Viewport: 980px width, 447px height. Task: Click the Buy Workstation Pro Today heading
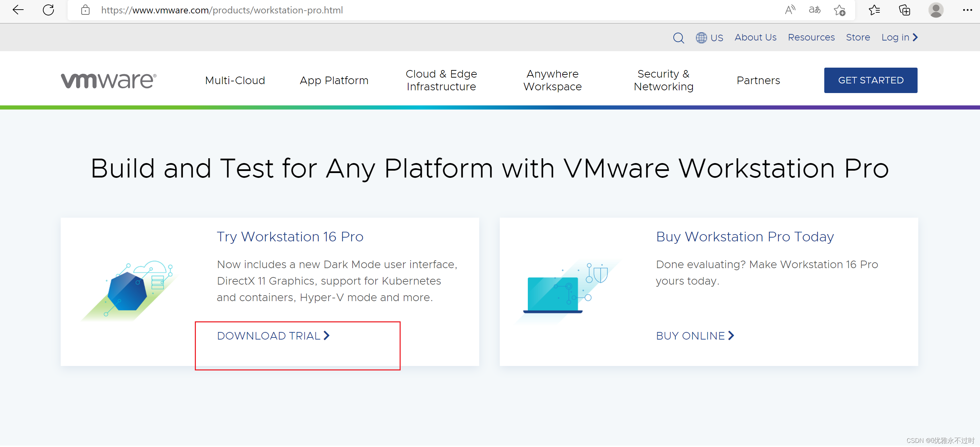coord(744,237)
